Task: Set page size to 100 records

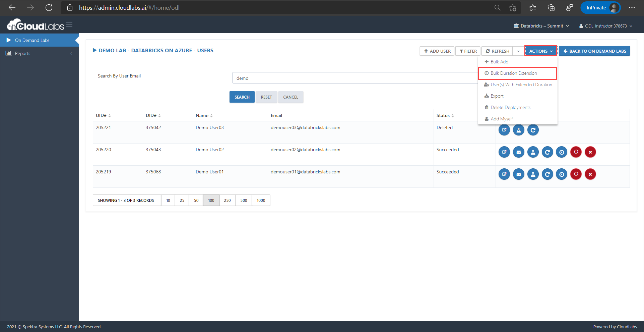Action: point(211,200)
